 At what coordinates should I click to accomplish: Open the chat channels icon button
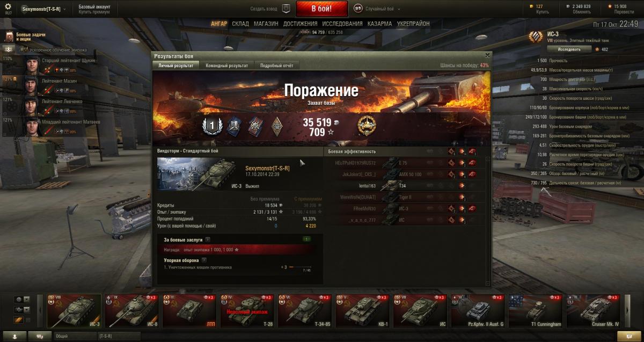point(40,336)
